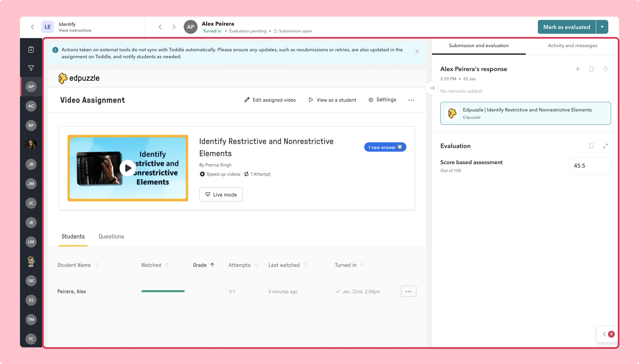Go to next student arrow

coord(174,27)
